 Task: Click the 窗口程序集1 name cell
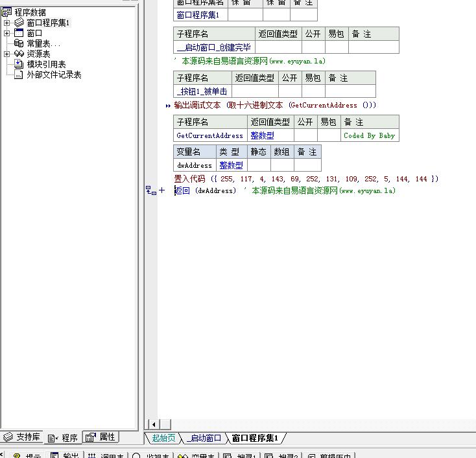[x=200, y=14]
